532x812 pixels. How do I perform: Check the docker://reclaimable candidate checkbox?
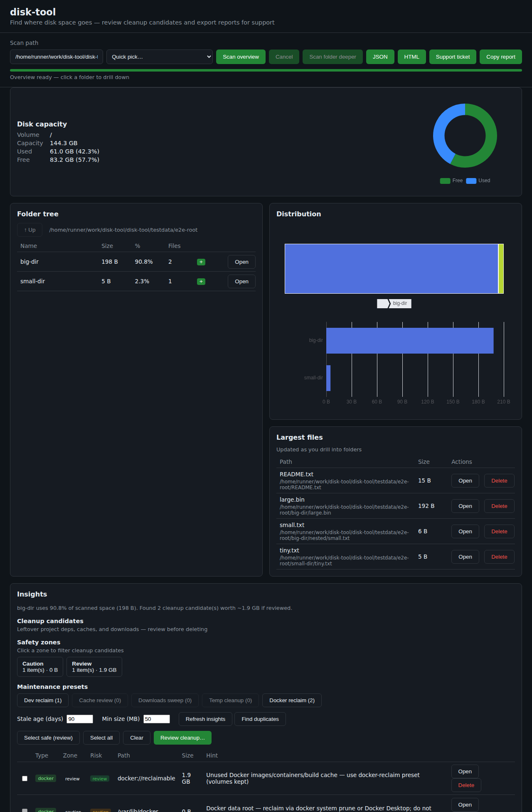click(x=25, y=779)
